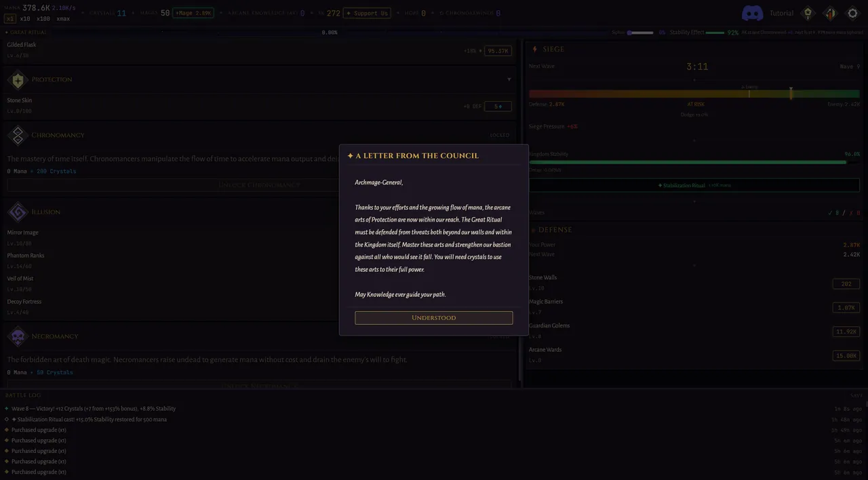Buy a mage with +Mage button
868x480 pixels.
pyautogui.click(x=193, y=13)
